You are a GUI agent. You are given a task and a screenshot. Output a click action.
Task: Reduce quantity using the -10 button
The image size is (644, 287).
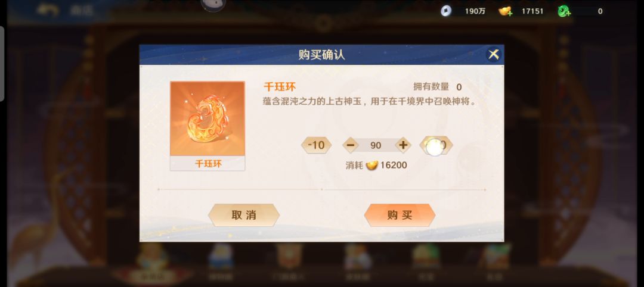pos(316,145)
